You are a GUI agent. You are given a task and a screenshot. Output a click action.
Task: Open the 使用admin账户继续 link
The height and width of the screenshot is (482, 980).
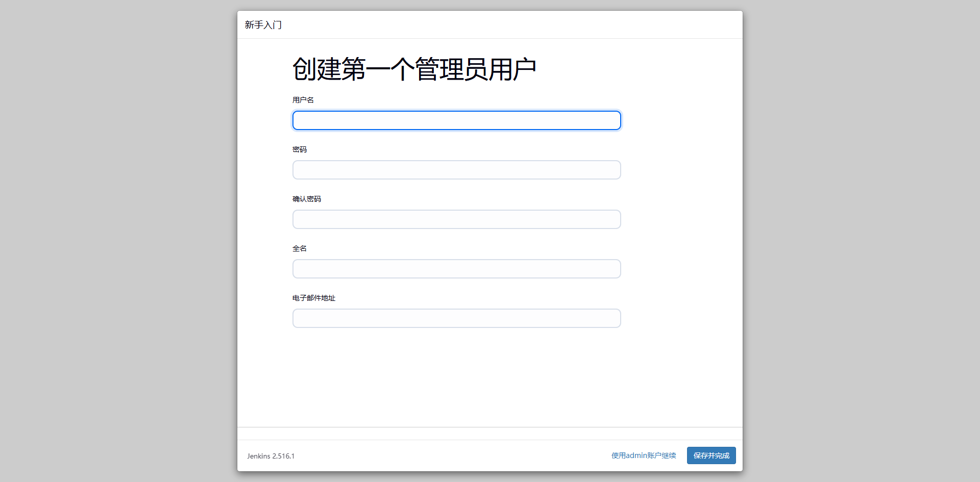[x=644, y=455]
